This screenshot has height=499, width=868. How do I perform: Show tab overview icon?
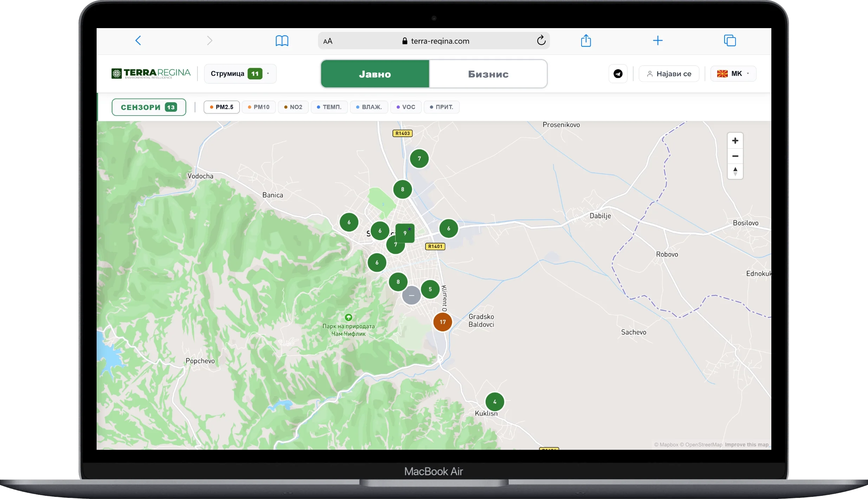730,40
